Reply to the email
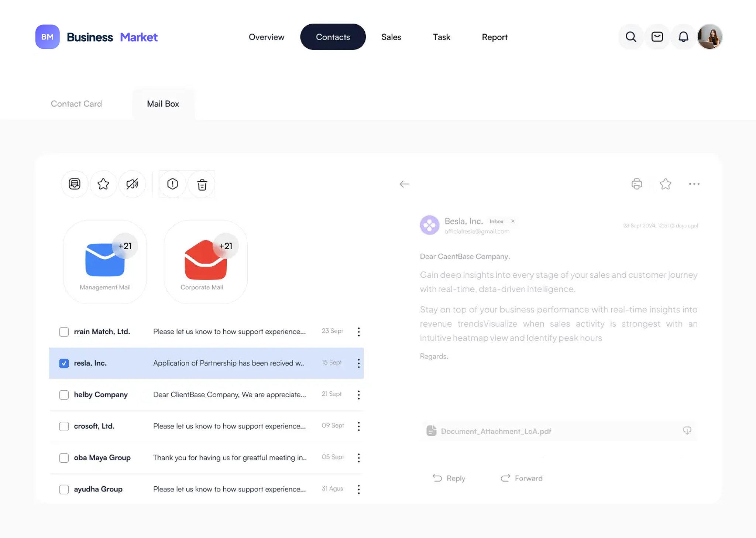The image size is (756, 538). click(449, 478)
